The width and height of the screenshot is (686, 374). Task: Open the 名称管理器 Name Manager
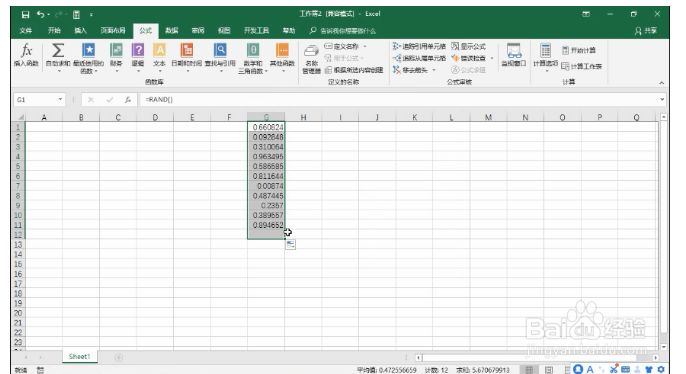(311, 59)
